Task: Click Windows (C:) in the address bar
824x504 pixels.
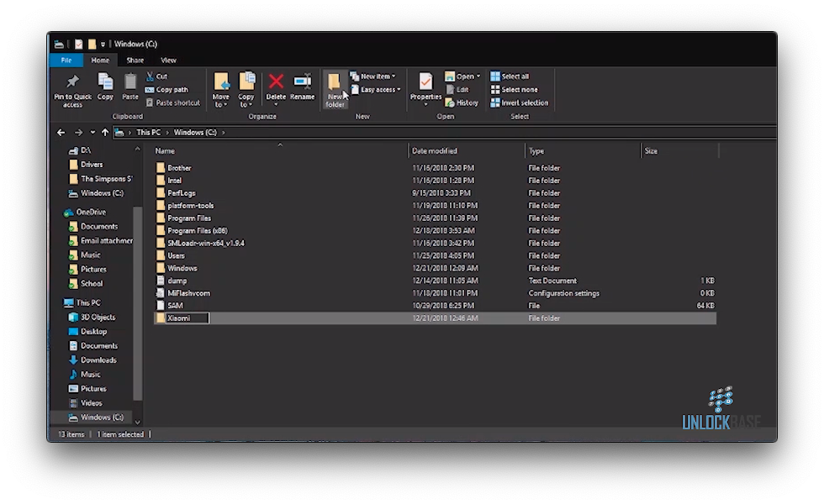Action: [195, 133]
